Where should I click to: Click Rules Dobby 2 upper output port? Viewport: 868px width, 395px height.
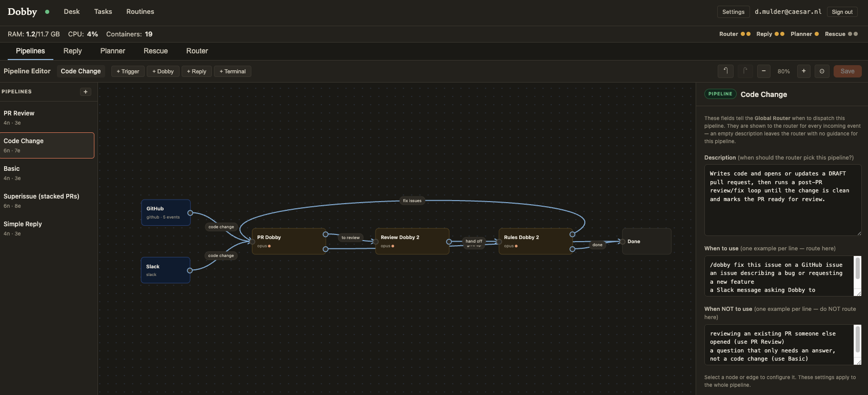[572, 234]
